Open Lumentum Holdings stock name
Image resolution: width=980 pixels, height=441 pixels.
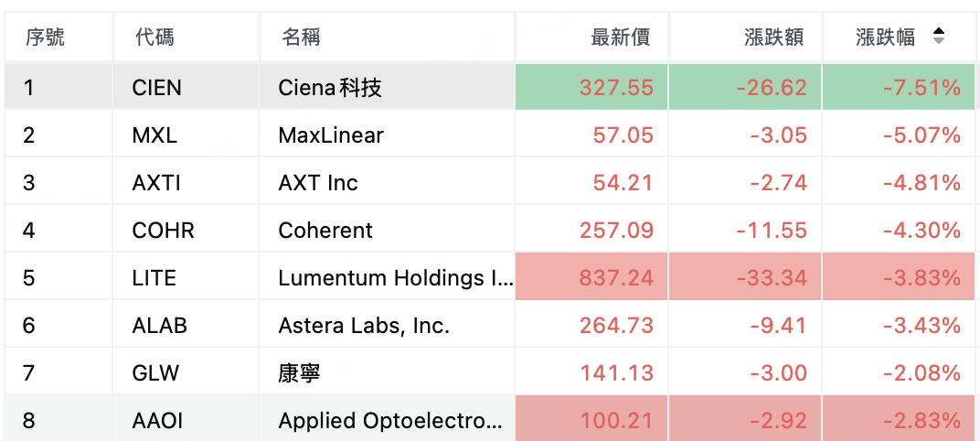396,278
